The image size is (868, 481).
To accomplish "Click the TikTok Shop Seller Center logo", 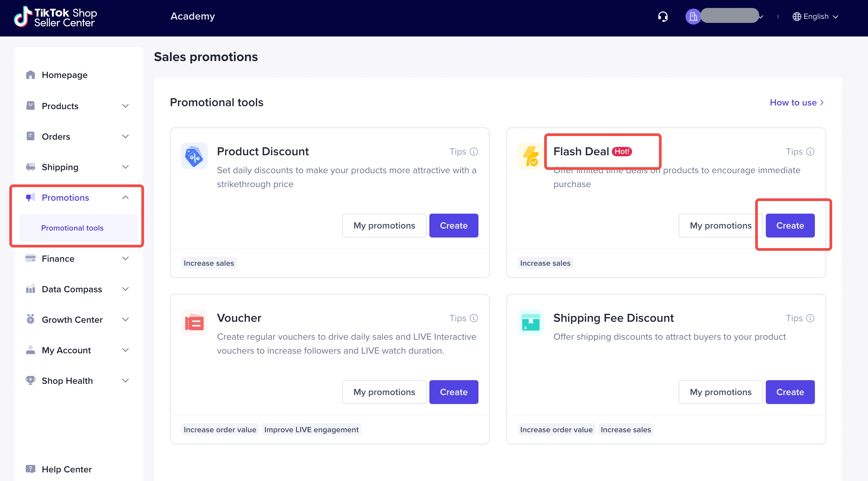I will click(56, 17).
